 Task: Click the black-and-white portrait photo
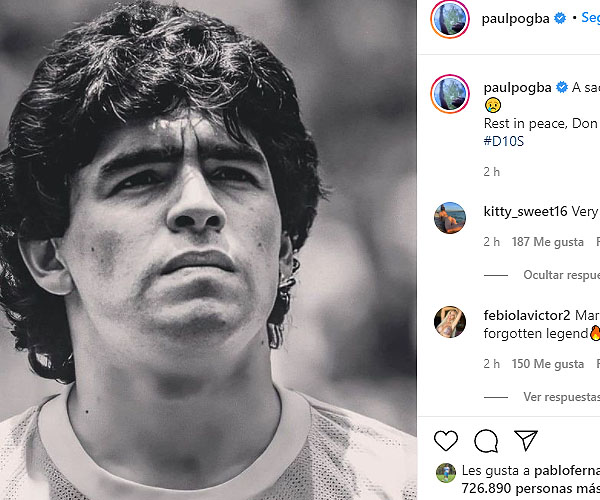(x=208, y=250)
